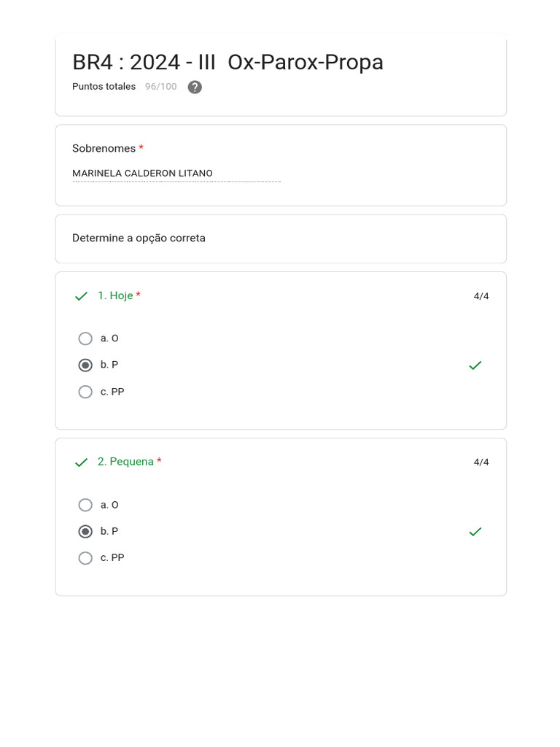Image resolution: width=560 pixels, height=747 pixels.
Task: Select option a. O for Hoje
Action: point(85,338)
